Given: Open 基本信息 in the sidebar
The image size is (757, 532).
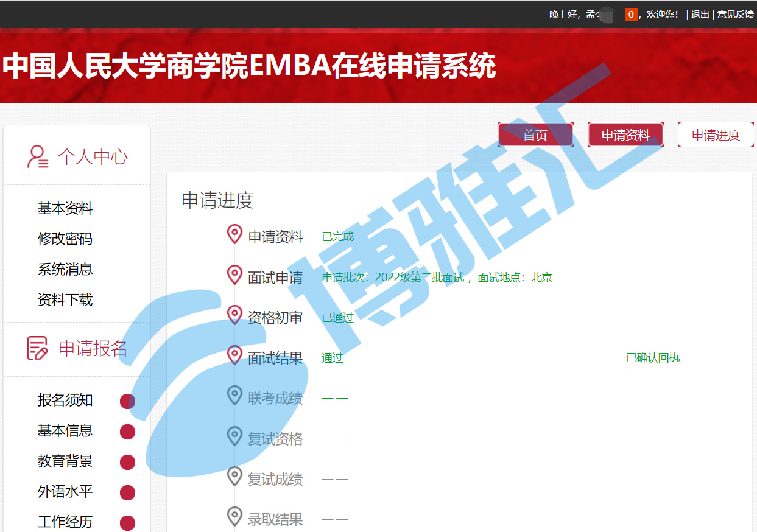Looking at the screenshot, I should pyautogui.click(x=65, y=430).
